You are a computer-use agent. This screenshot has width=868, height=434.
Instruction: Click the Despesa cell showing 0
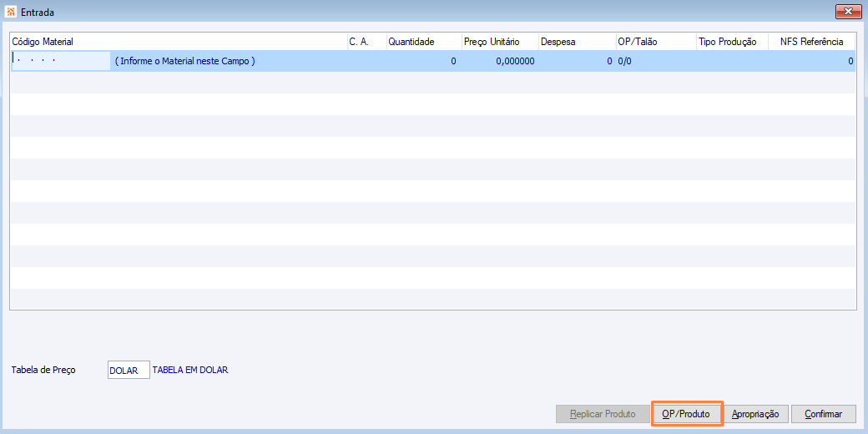click(x=577, y=62)
